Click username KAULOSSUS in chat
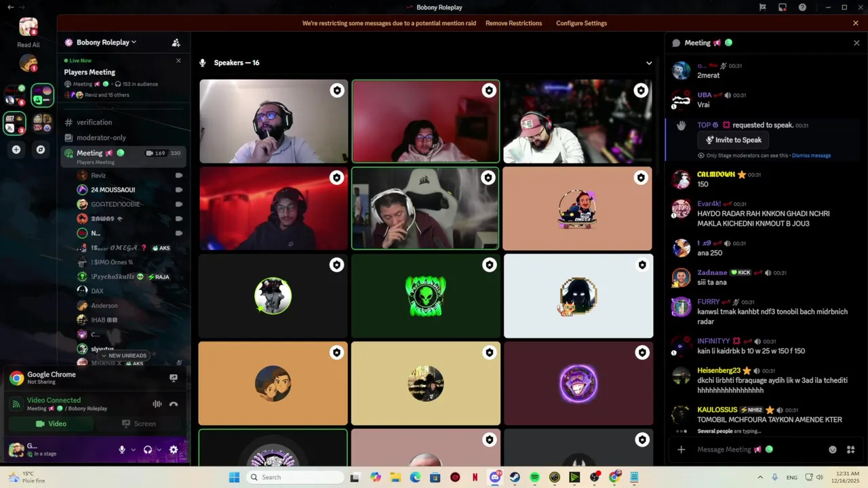This screenshot has height=488, width=868. coord(717,410)
